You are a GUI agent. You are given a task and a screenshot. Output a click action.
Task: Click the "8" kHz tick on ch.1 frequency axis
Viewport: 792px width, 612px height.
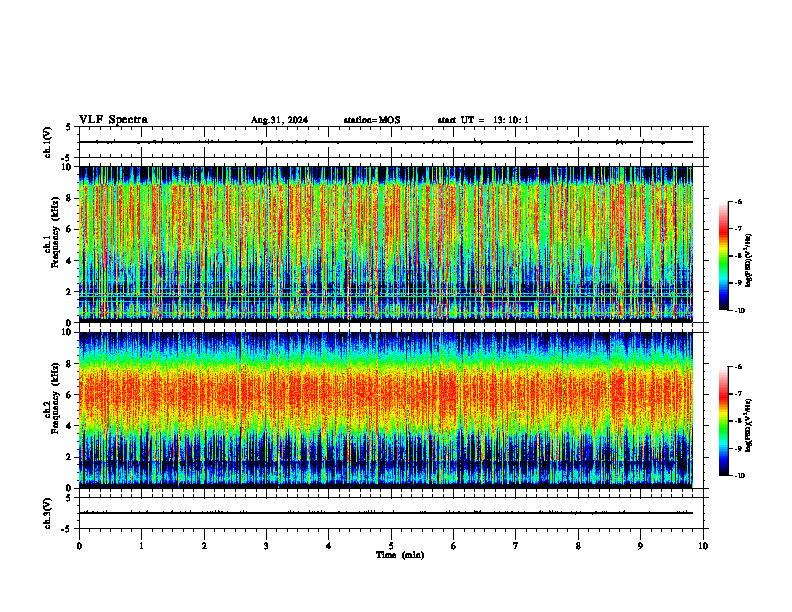70,198
